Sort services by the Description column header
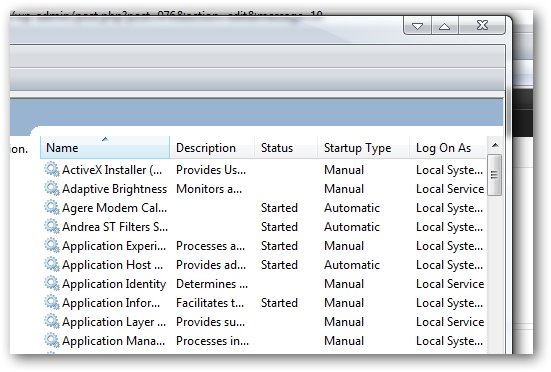The image size is (551, 372). click(212, 148)
